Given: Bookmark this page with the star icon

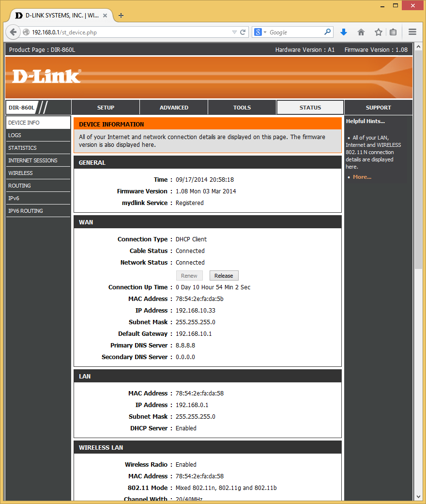Looking at the screenshot, I should pos(379,32).
